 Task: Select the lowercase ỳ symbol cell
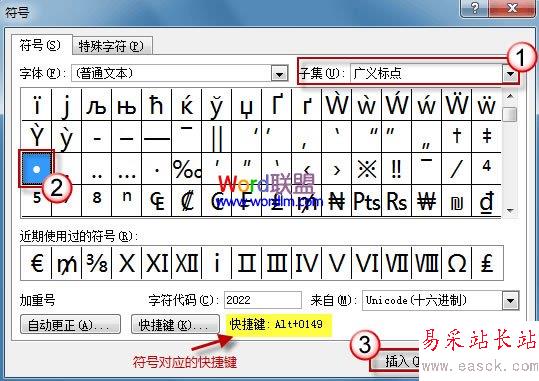point(66,137)
